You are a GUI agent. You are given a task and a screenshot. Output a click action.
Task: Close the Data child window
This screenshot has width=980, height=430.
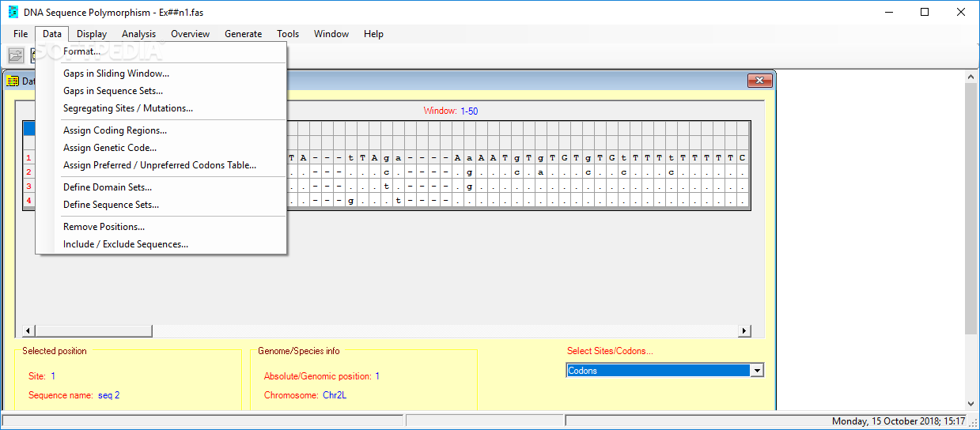coord(759,81)
